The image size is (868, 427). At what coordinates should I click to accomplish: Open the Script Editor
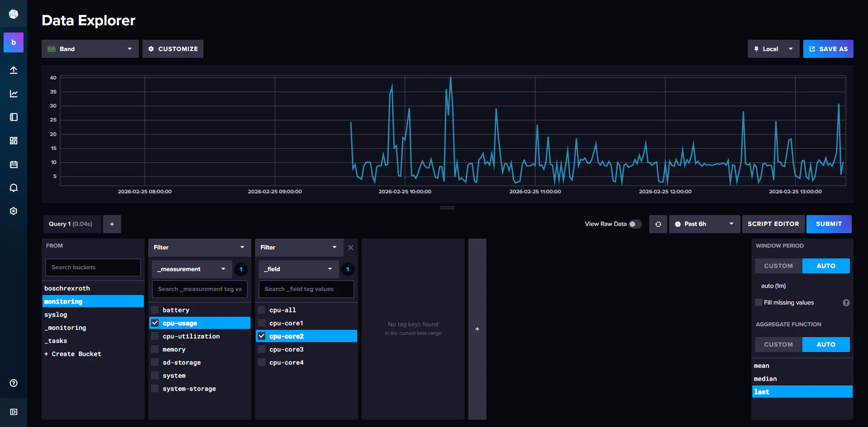tap(773, 224)
